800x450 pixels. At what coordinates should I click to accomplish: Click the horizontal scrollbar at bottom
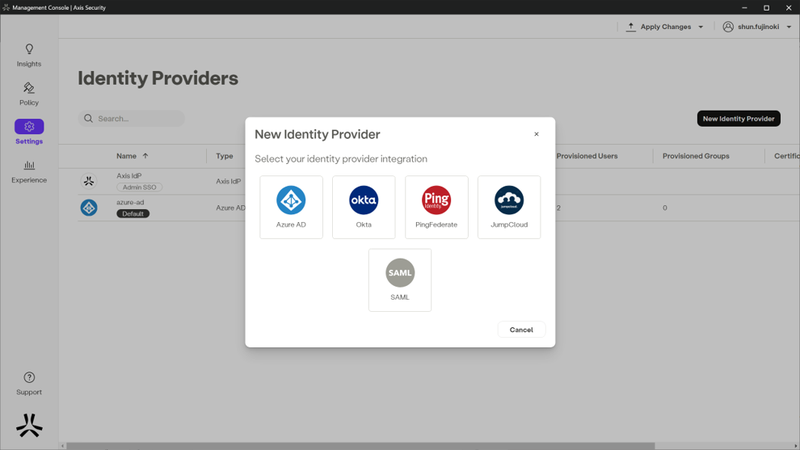pos(360,446)
